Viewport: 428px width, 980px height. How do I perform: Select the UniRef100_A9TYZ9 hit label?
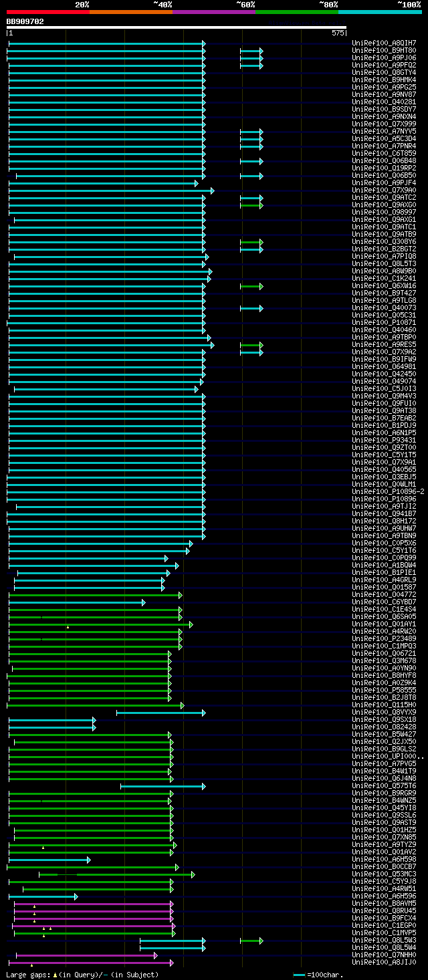point(384,844)
